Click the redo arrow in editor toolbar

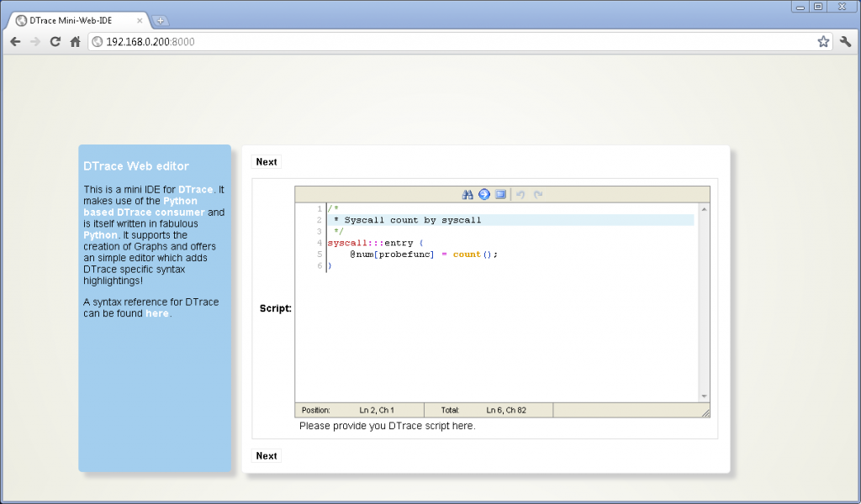538,195
